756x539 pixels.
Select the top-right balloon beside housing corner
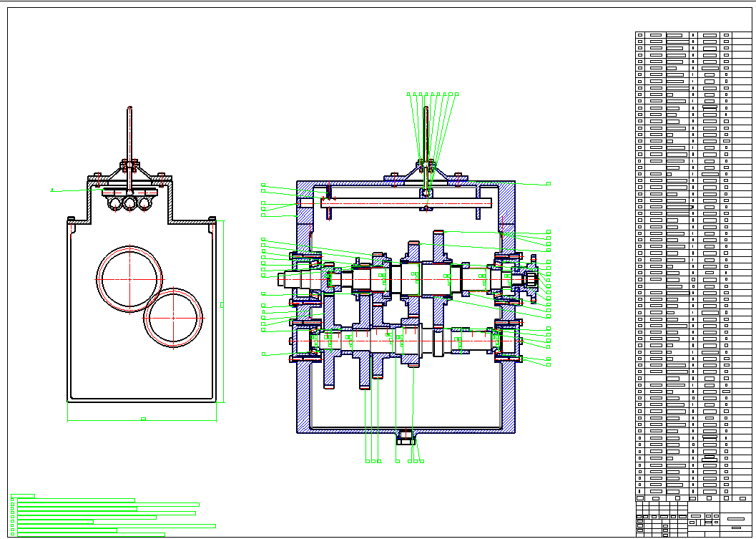pyautogui.click(x=549, y=184)
